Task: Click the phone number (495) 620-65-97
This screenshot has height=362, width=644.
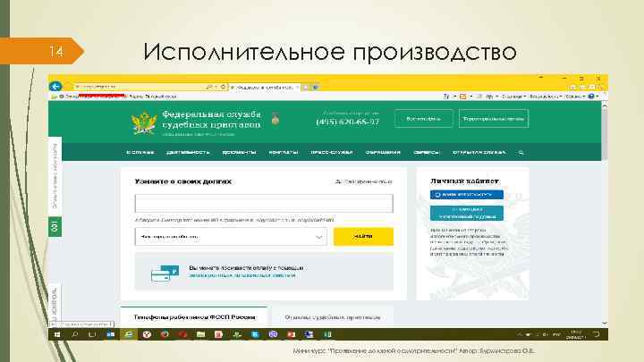Action: click(348, 122)
